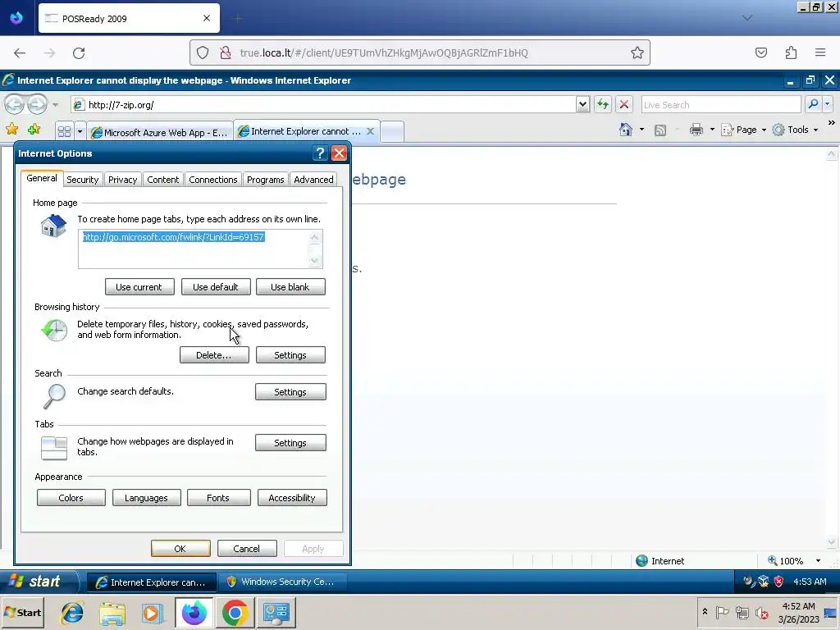Select the Microsoft Azure Web App tab
Image resolution: width=840 pixels, height=630 pixels.
point(160,132)
